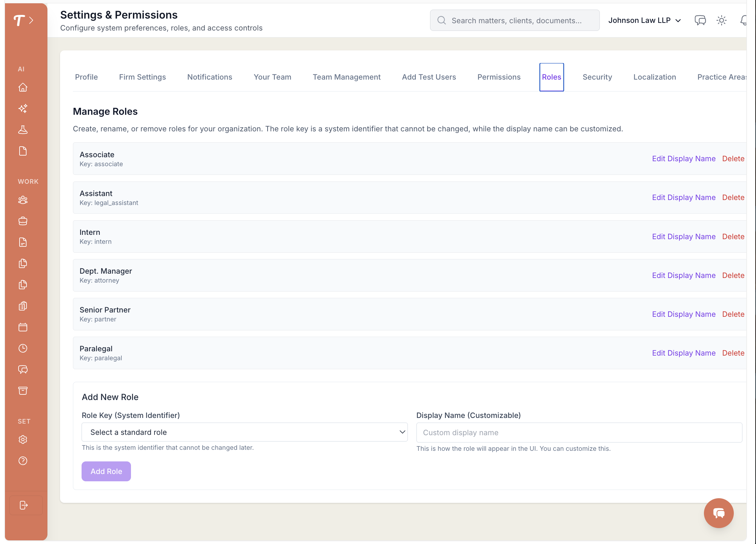
Task: Delete the Intern role
Action: (733, 237)
